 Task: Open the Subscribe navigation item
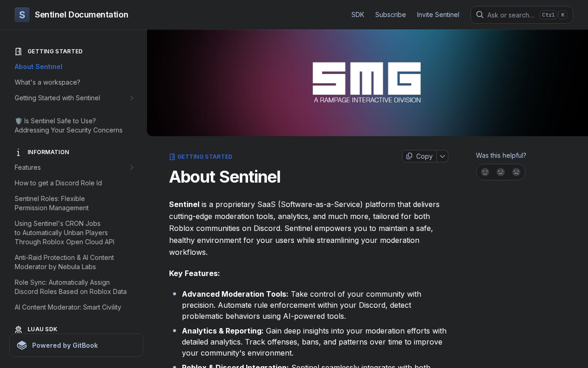click(390, 15)
